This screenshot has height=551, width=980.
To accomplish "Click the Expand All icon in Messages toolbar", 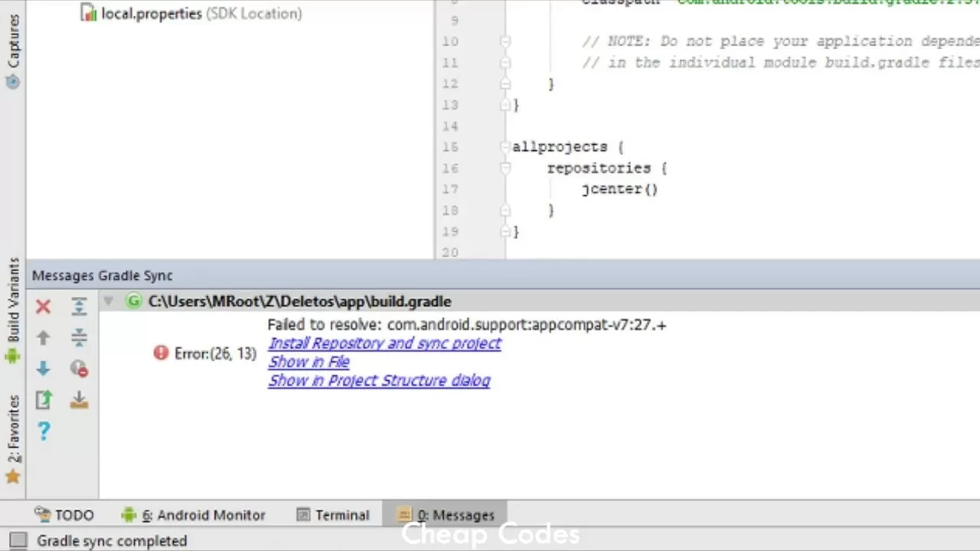I will click(x=79, y=307).
